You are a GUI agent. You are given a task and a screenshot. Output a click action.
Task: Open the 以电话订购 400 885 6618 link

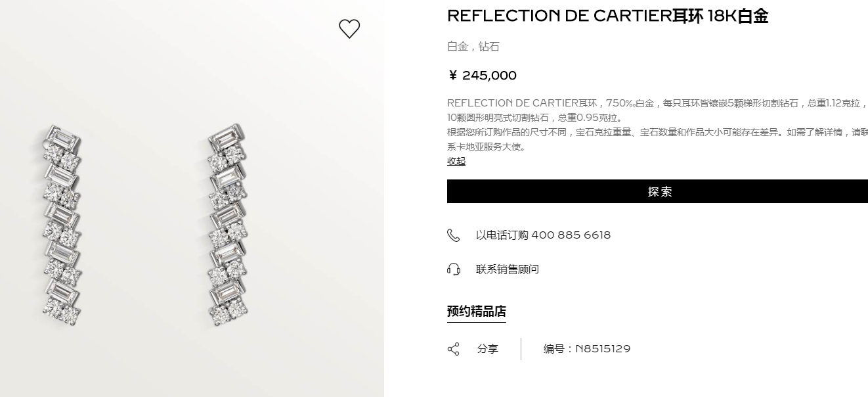pyautogui.click(x=543, y=235)
